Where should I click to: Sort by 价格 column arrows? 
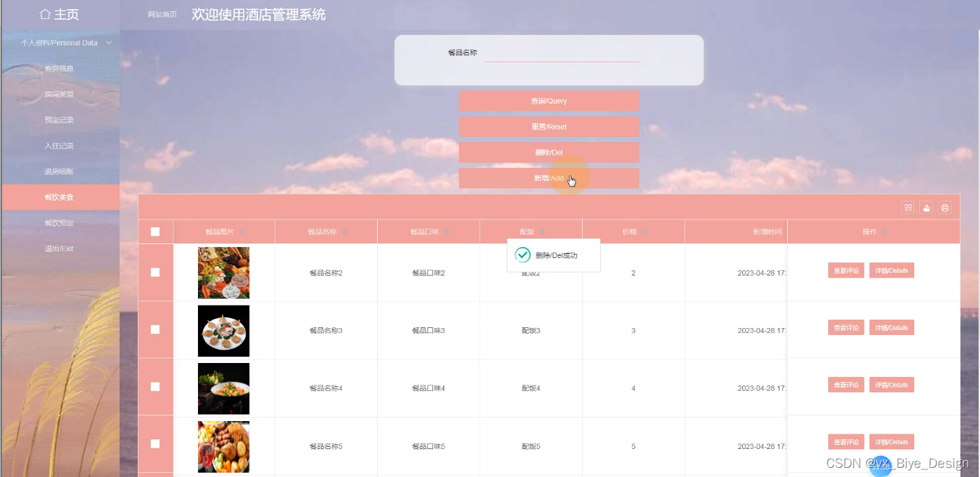click(x=645, y=232)
